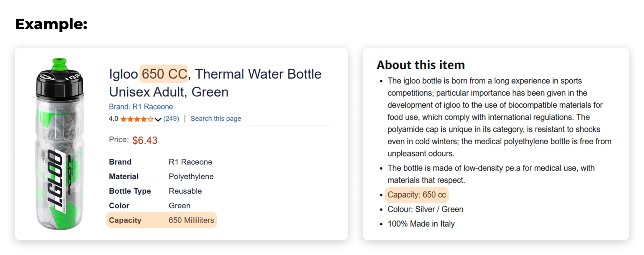Select the fourth filled rating star
Image resolution: width=644 pixels, height=255 pixels.
click(x=145, y=119)
